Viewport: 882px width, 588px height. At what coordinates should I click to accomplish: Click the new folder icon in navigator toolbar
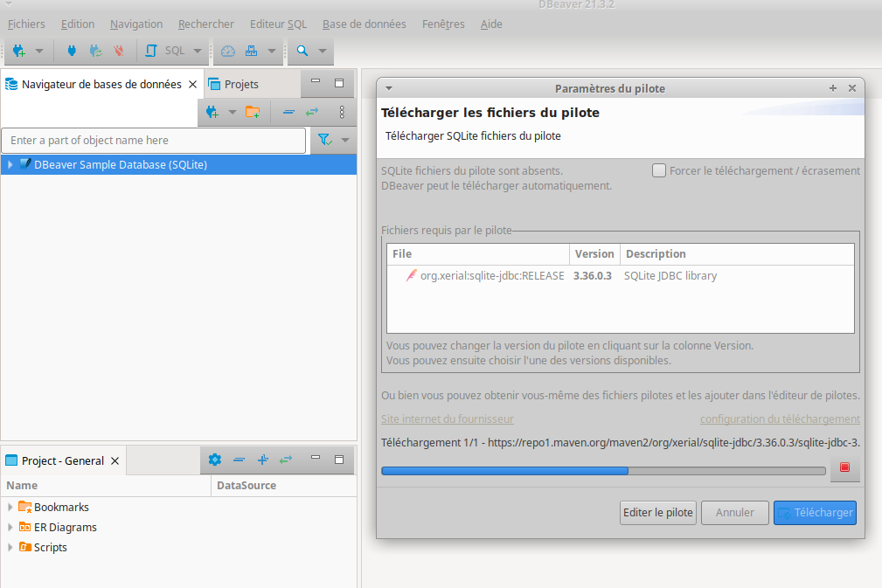tap(253, 112)
